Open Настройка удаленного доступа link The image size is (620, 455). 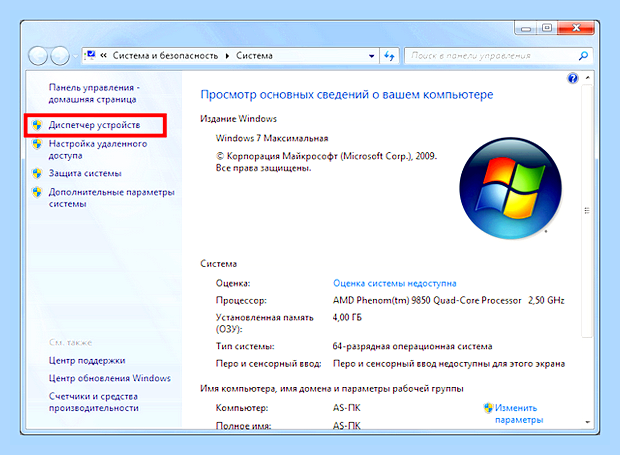click(x=98, y=149)
